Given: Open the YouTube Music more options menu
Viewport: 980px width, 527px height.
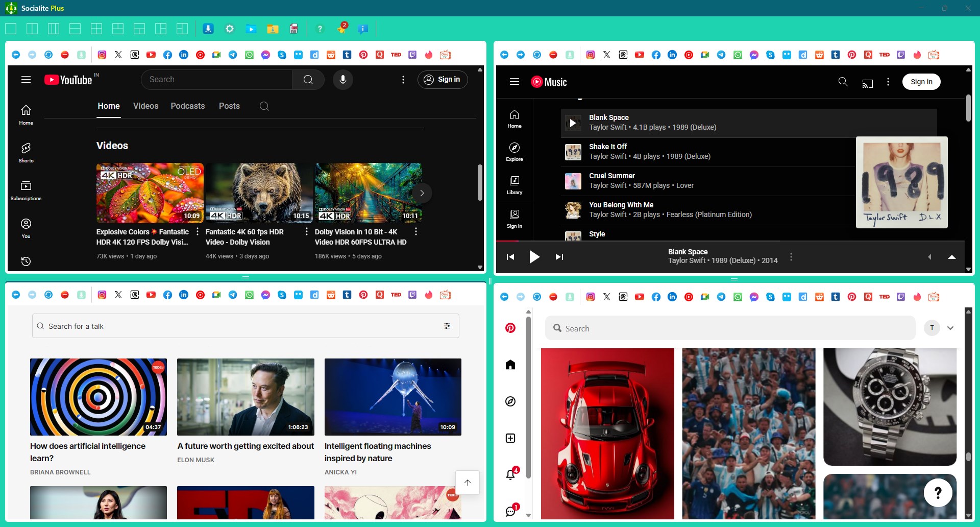Looking at the screenshot, I should pos(888,81).
